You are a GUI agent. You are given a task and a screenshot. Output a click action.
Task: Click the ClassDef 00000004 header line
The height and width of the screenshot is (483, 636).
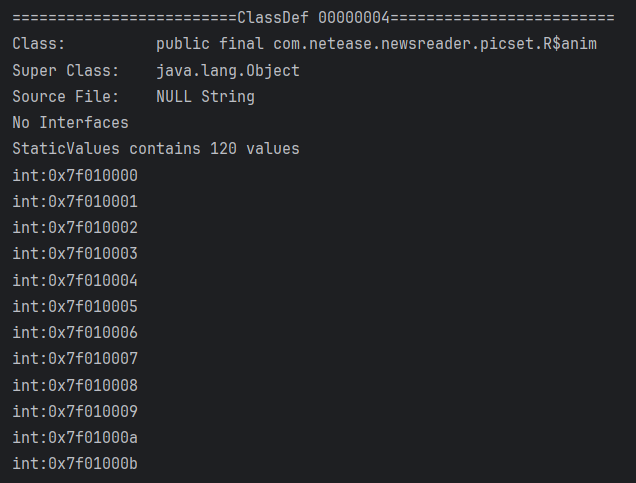(313, 18)
